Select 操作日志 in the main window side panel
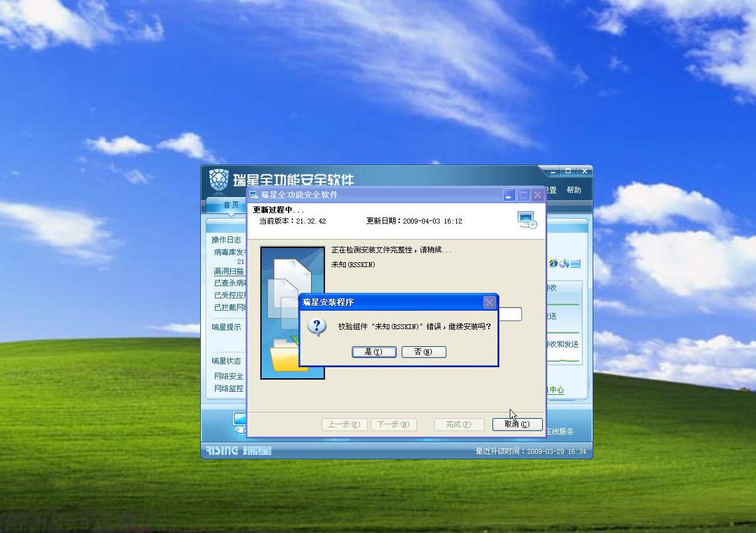756x533 pixels. [227, 240]
